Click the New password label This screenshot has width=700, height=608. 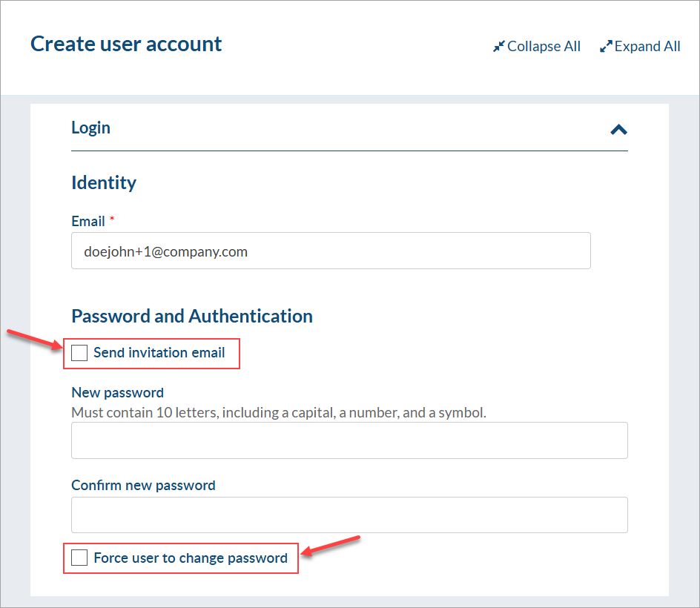(117, 392)
